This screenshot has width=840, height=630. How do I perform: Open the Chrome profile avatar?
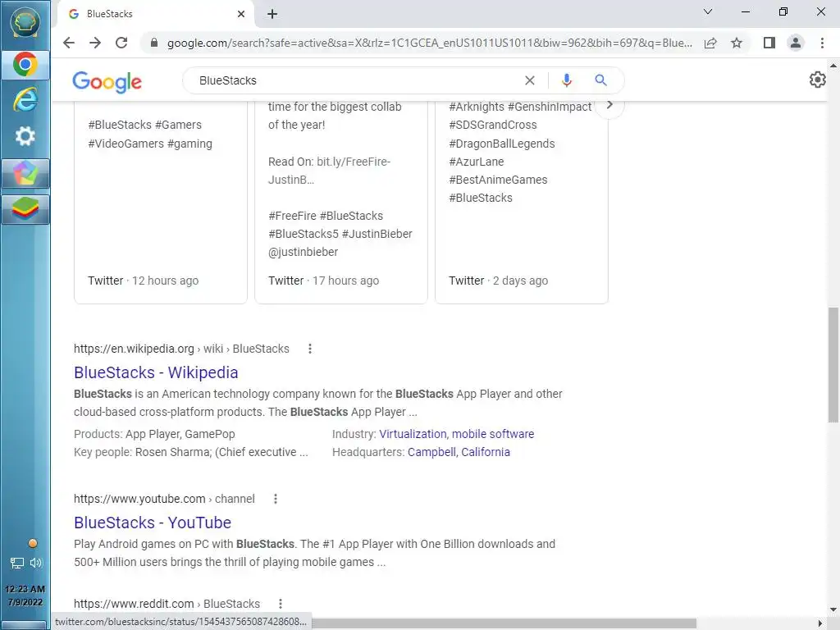coord(796,43)
